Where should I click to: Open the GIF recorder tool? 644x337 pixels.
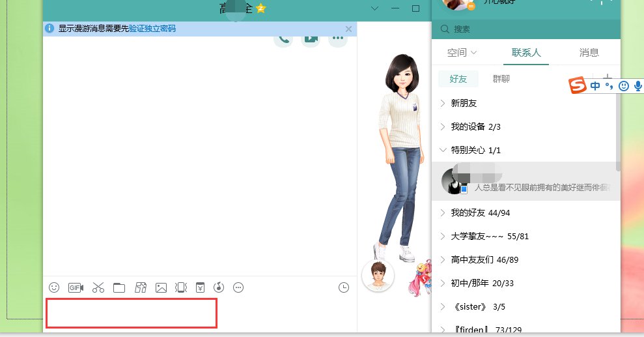tap(76, 287)
